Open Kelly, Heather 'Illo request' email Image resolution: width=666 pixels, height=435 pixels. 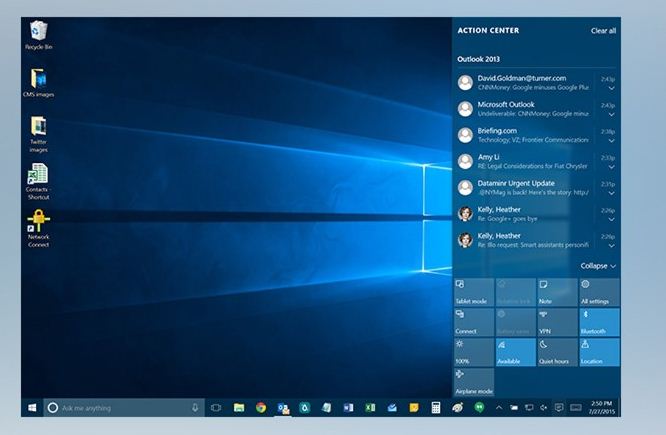(x=536, y=240)
